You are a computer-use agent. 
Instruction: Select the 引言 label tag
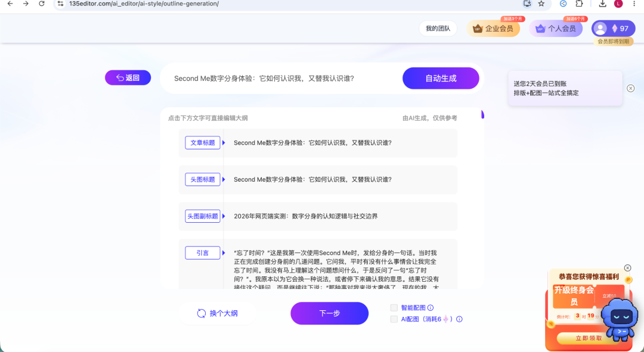[203, 253]
